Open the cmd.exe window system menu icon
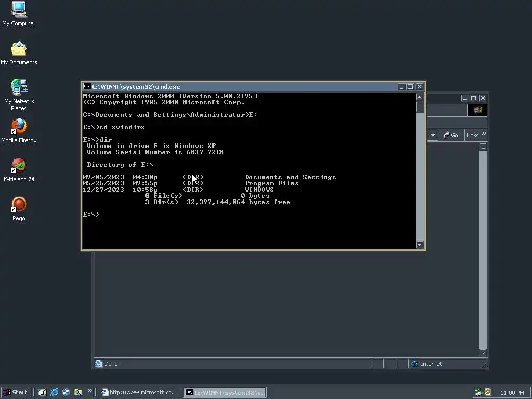 pyautogui.click(x=87, y=87)
